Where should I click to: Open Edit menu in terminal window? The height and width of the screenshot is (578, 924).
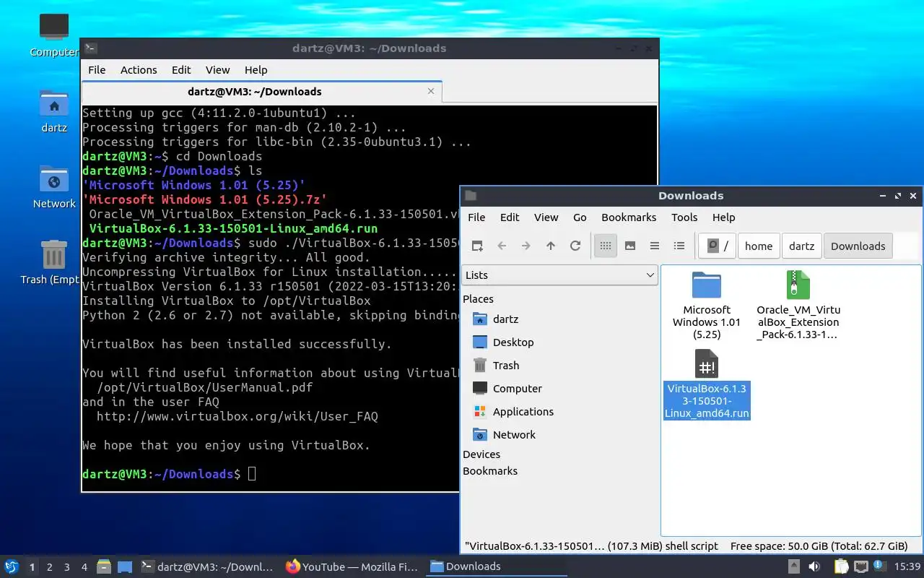point(181,70)
